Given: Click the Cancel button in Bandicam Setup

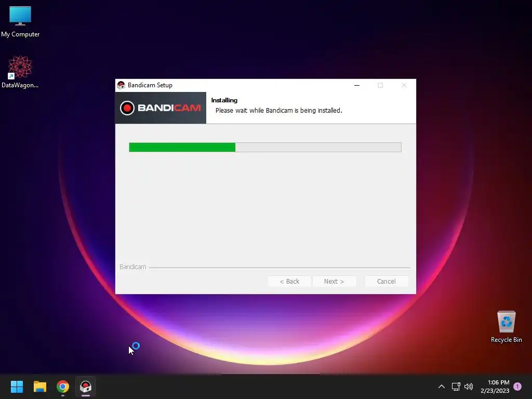Looking at the screenshot, I should pos(386,281).
